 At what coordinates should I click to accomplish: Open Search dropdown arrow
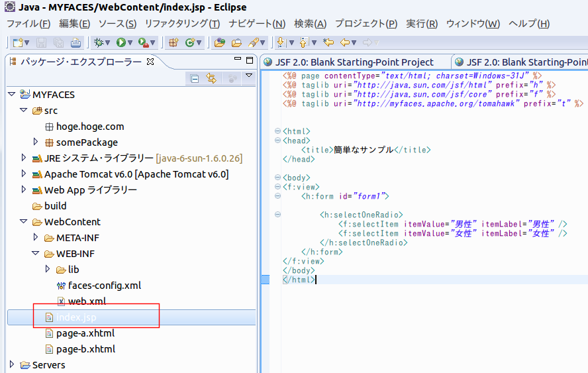tap(262, 43)
